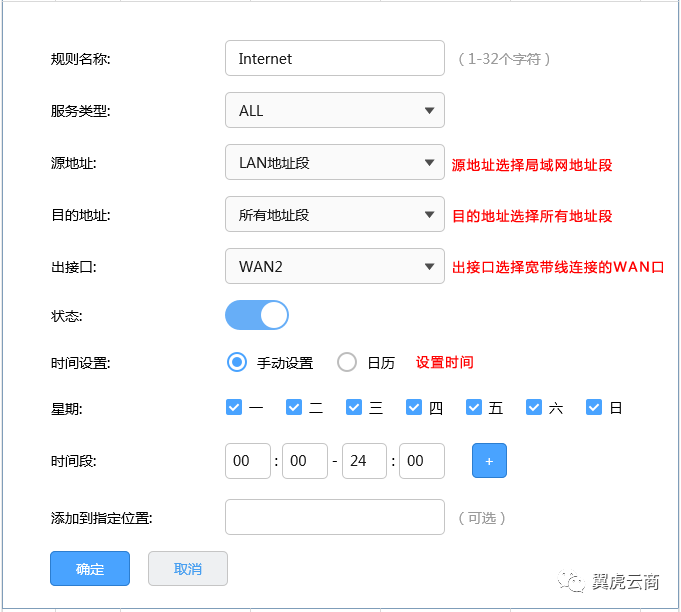Select the 手动设置 radio button

[x=237, y=362]
